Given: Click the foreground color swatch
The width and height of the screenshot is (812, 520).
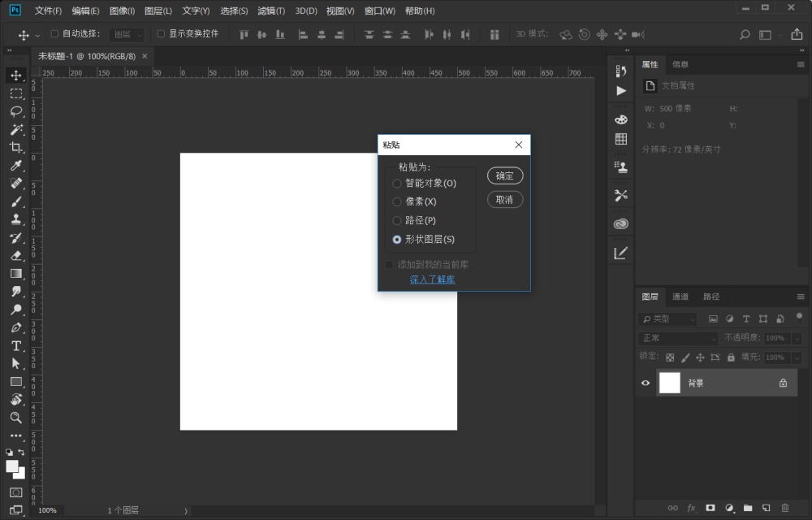Looking at the screenshot, I should click(x=12, y=466).
